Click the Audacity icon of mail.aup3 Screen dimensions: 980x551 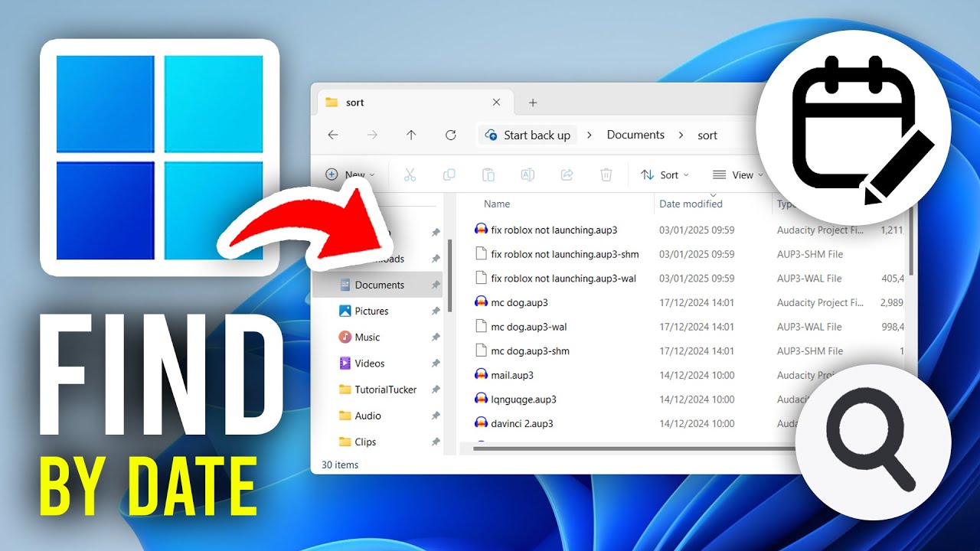481,375
